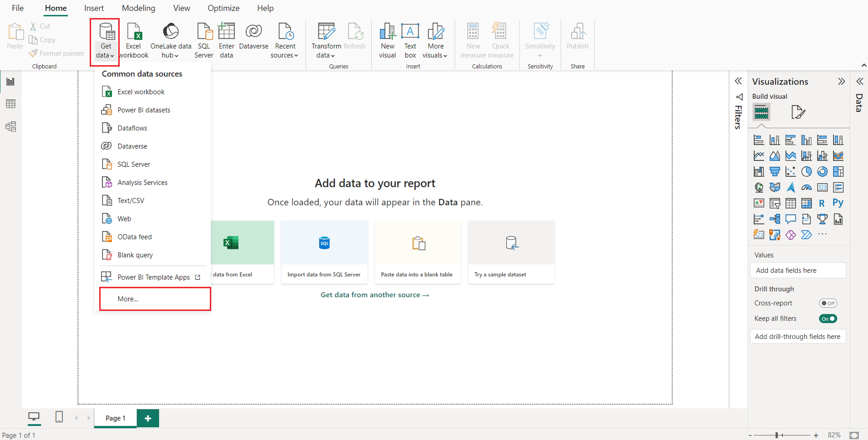The width and height of the screenshot is (868, 440).
Task: Follow Get data from another source link
Action: coord(374,295)
